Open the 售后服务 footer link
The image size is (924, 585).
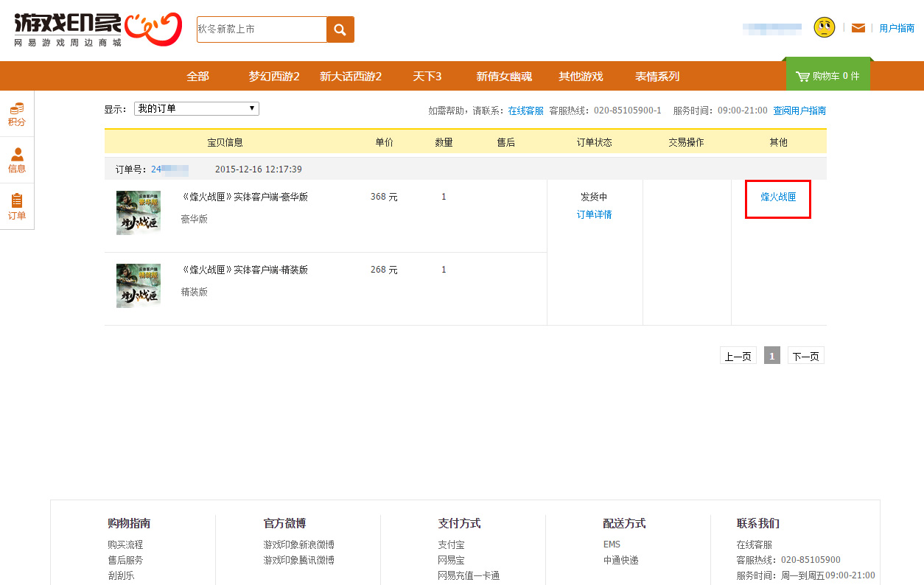125,560
